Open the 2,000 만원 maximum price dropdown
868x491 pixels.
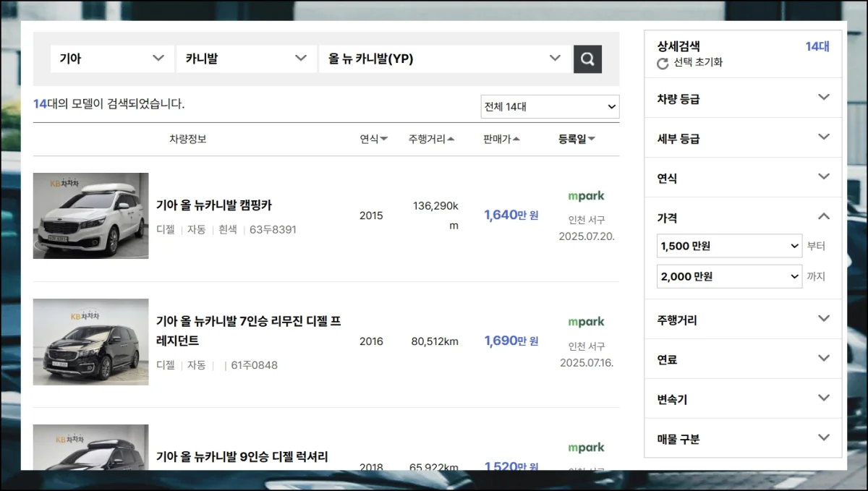pyautogui.click(x=729, y=276)
